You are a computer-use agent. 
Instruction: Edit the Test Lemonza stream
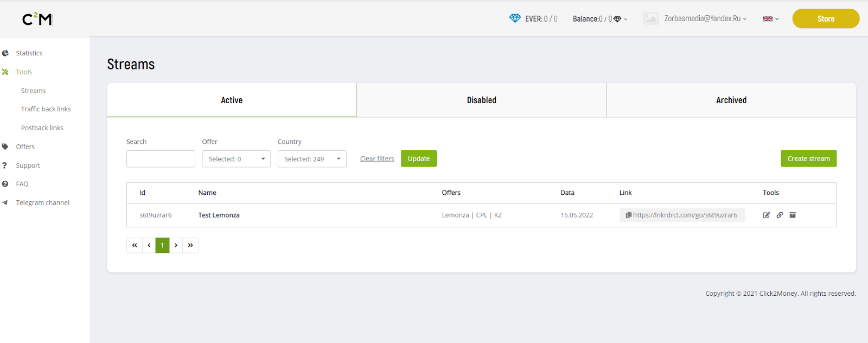(x=767, y=215)
